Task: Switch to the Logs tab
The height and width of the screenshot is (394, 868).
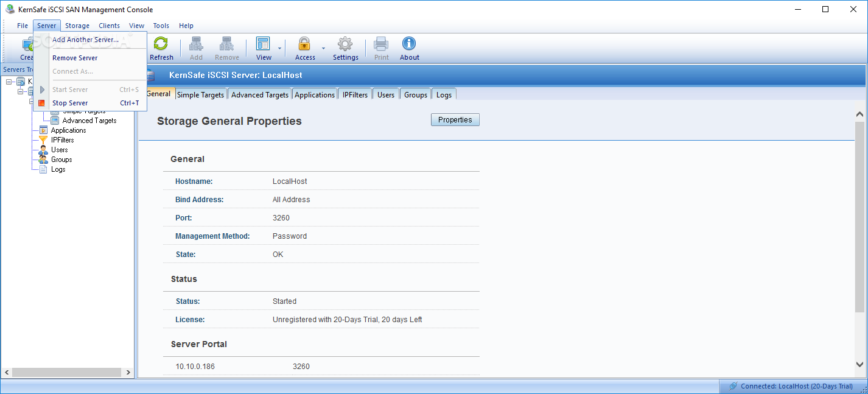Action: [444, 94]
